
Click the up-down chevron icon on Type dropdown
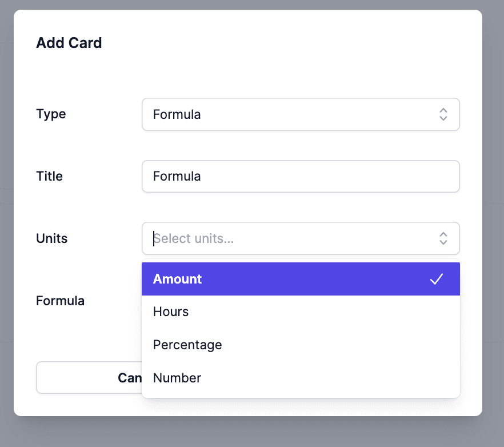pyautogui.click(x=443, y=114)
